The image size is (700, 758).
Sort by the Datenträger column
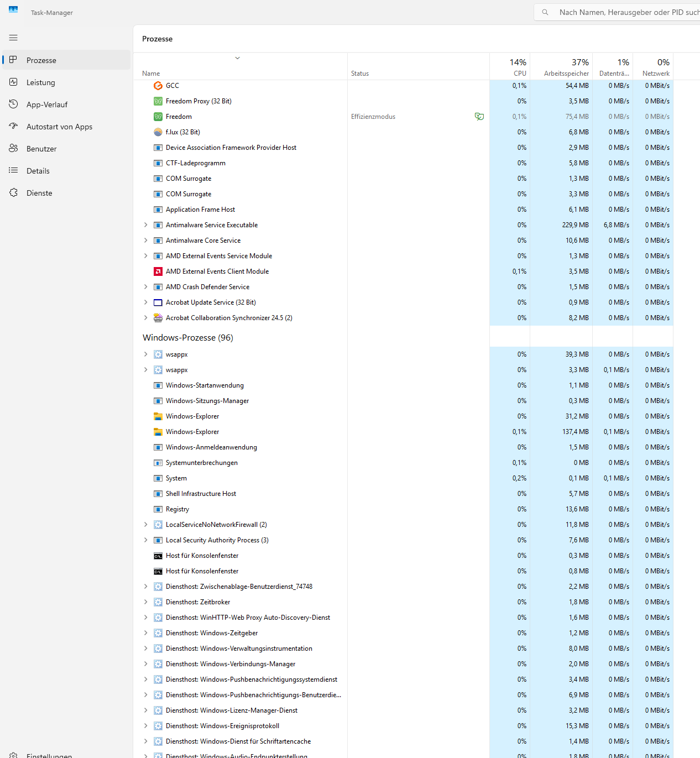pyautogui.click(x=613, y=67)
